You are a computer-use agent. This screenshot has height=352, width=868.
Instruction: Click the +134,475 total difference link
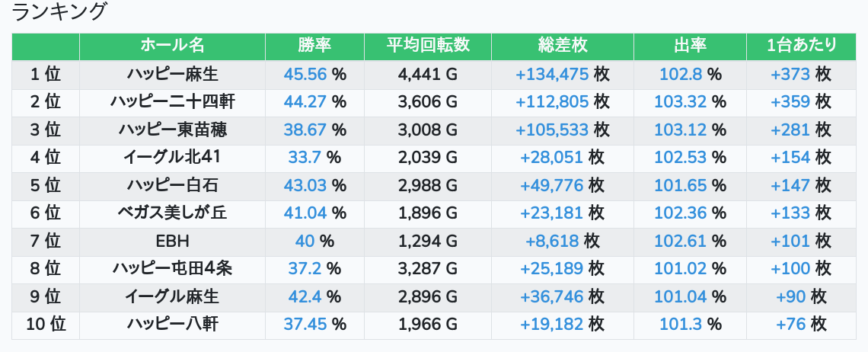(x=552, y=74)
